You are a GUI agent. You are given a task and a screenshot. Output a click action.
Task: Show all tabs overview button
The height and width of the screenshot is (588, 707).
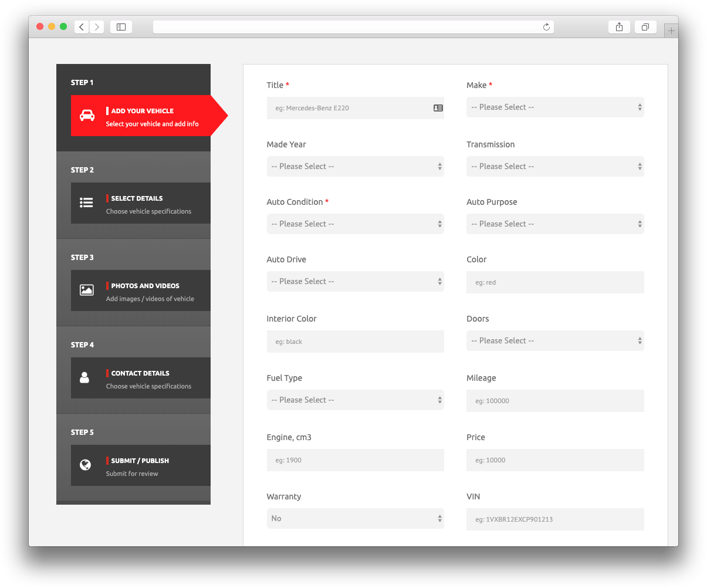click(645, 27)
